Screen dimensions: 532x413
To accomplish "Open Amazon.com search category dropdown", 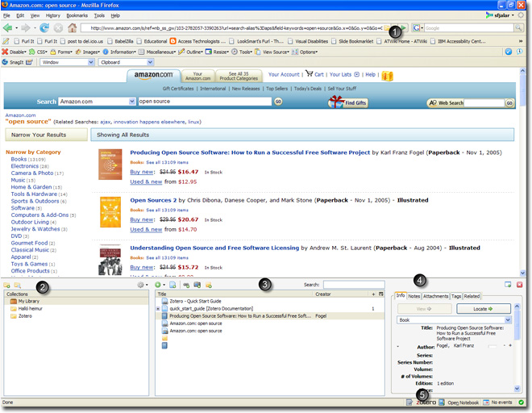I will [97, 102].
